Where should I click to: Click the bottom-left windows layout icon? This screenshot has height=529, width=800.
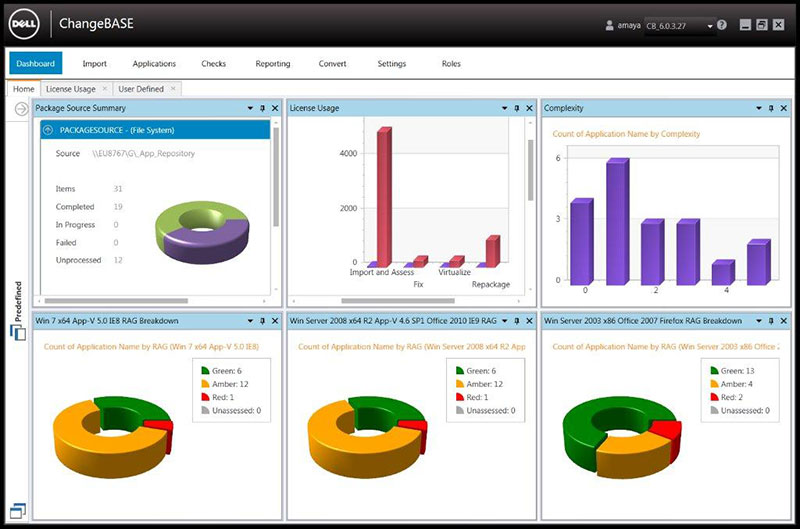(x=18, y=511)
